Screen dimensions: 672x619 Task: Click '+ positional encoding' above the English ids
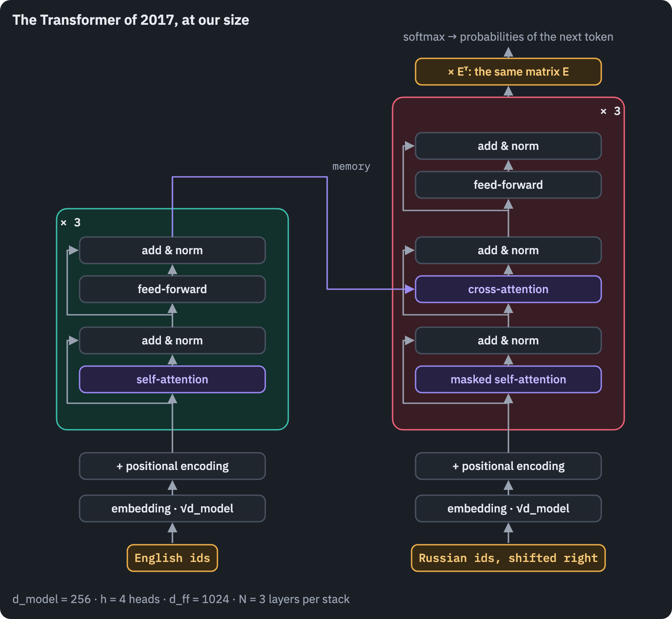pyautogui.click(x=172, y=466)
